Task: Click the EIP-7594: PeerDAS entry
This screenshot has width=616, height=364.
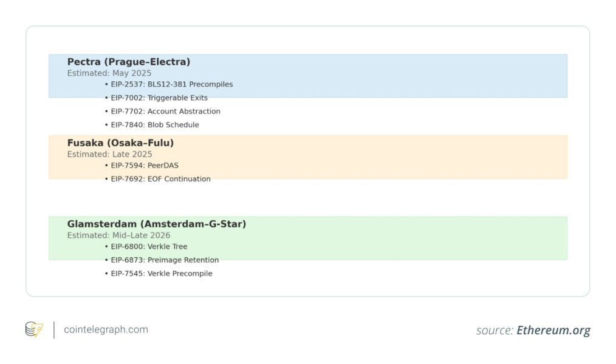Action: click(x=145, y=166)
